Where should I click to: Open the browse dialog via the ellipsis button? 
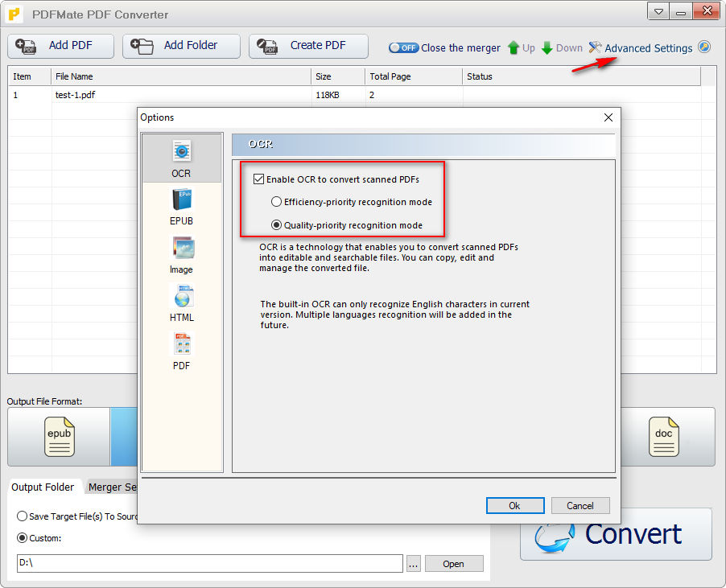click(413, 563)
